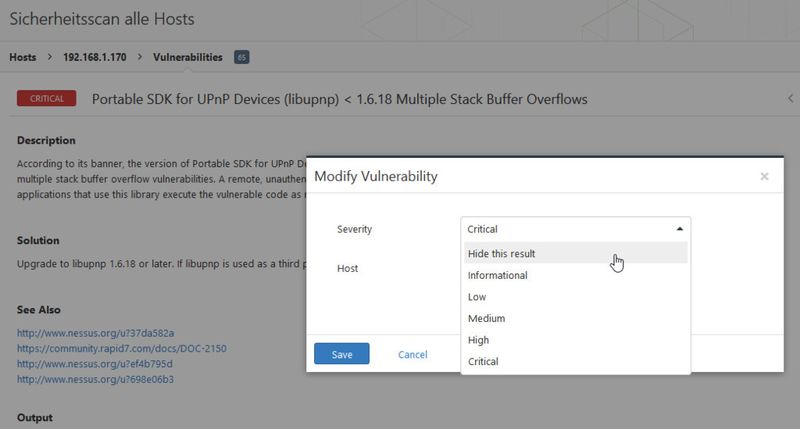Open nessus.org/u?37da582a link
This screenshot has width=800, height=429.
pyautogui.click(x=95, y=333)
